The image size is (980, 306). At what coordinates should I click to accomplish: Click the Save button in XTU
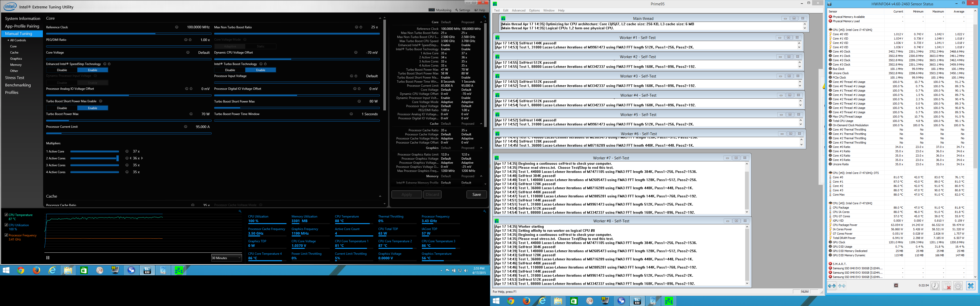coord(477,194)
